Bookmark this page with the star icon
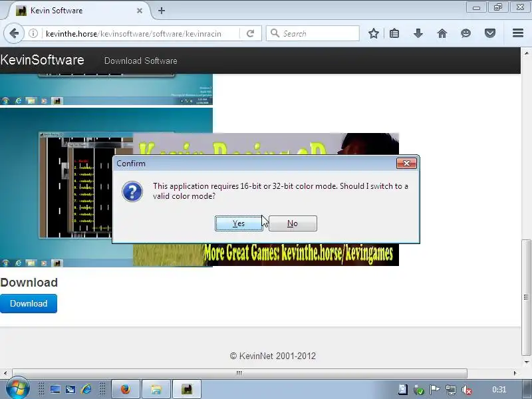 374,34
